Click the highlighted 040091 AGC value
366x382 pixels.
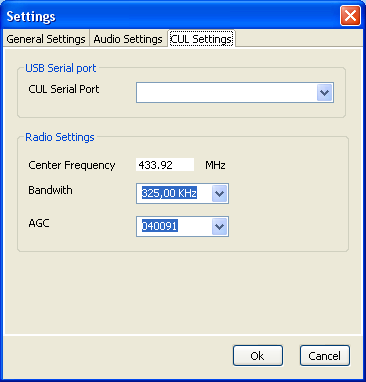click(160, 226)
